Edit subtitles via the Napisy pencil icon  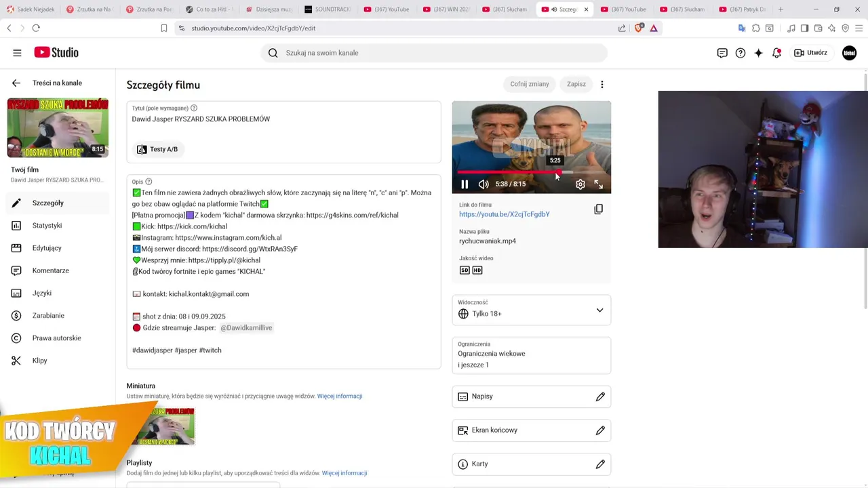click(600, 396)
